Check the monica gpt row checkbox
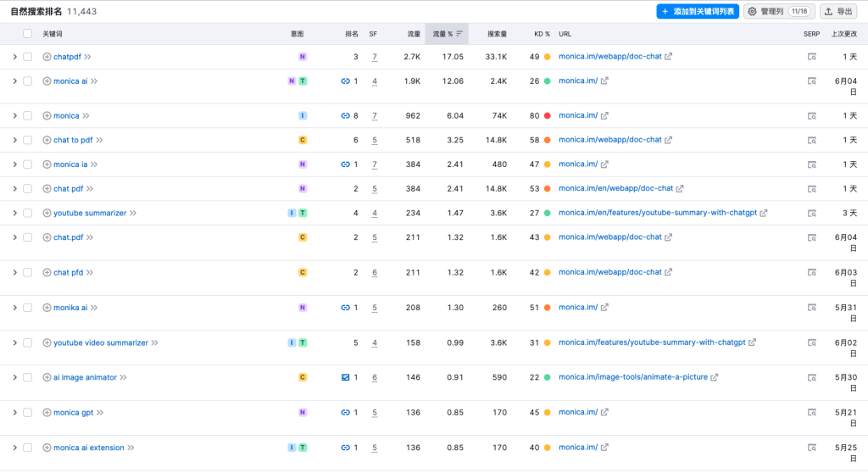The height and width of the screenshot is (473, 868). pos(27,413)
